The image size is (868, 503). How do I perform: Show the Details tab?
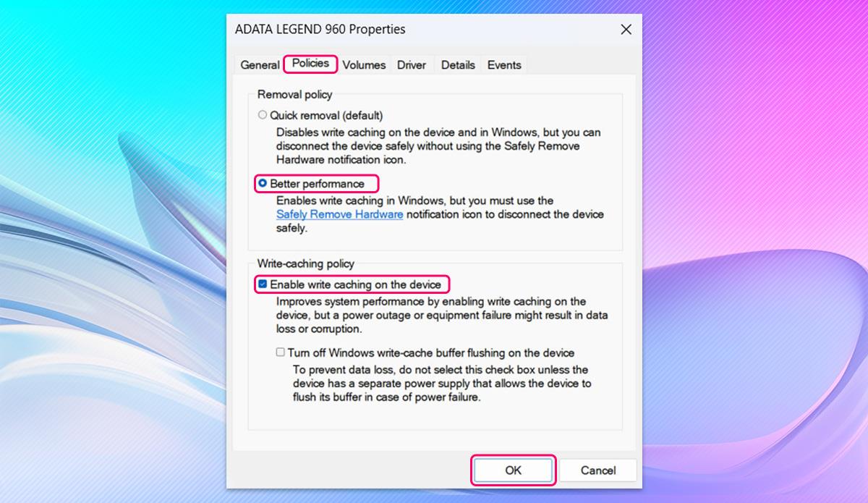coord(458,64)
